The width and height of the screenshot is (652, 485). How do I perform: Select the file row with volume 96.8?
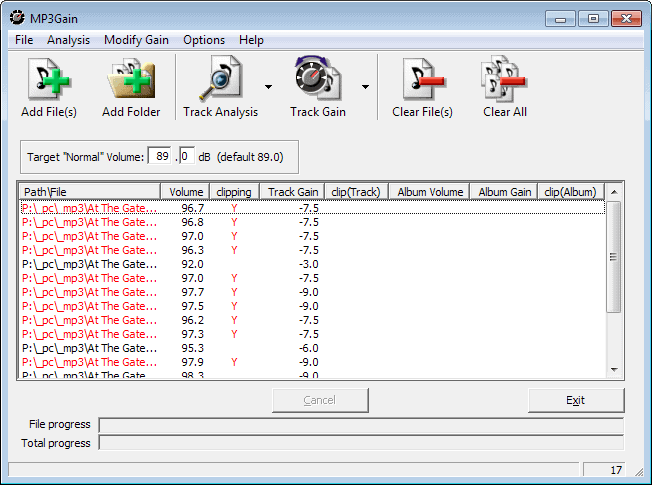pyautogui.click(x=313, y=222)
